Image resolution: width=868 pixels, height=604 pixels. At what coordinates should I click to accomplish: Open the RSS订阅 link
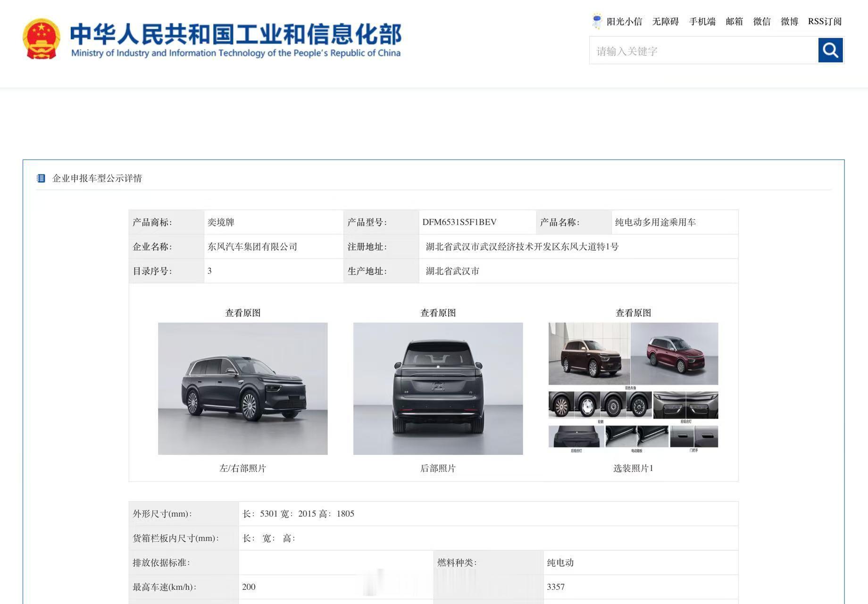825,21
